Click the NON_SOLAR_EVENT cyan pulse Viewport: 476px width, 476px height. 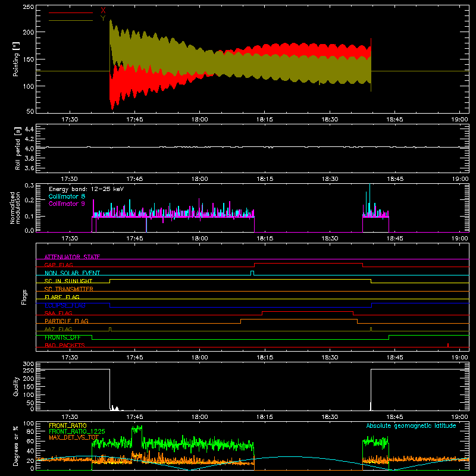[x=252, y=273]
